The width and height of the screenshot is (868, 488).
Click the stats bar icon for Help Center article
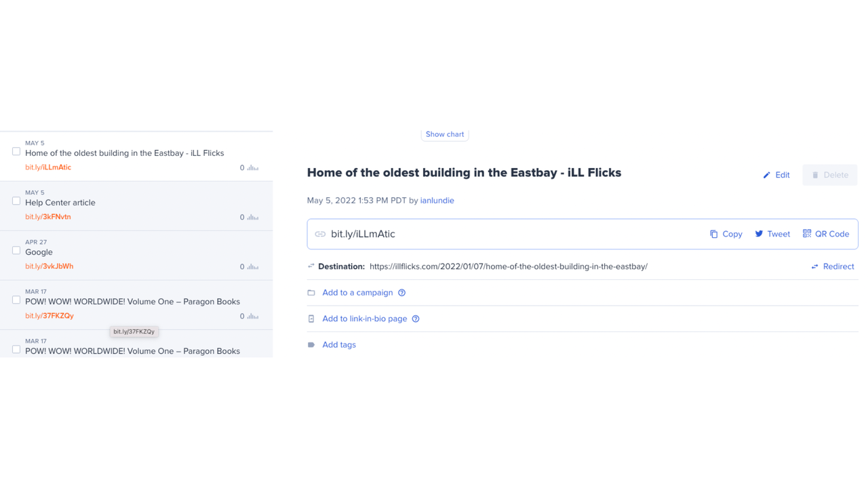[x=253, y=217]
